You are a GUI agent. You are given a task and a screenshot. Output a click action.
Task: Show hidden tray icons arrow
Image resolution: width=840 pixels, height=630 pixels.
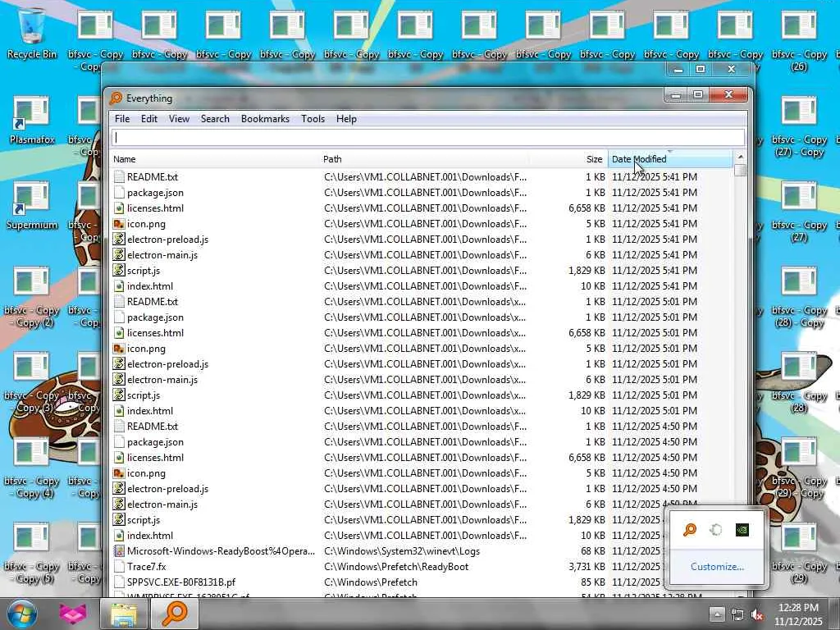[x=717, y=614]
